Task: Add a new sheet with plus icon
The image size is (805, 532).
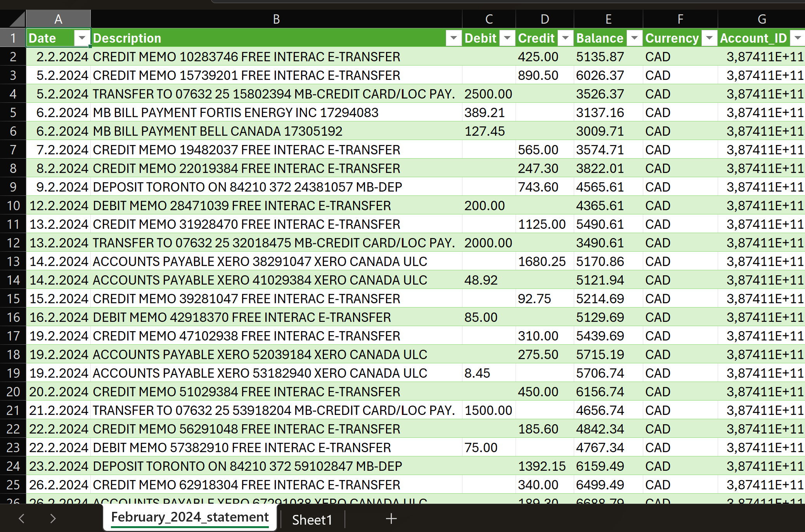Action: point(391,518)
